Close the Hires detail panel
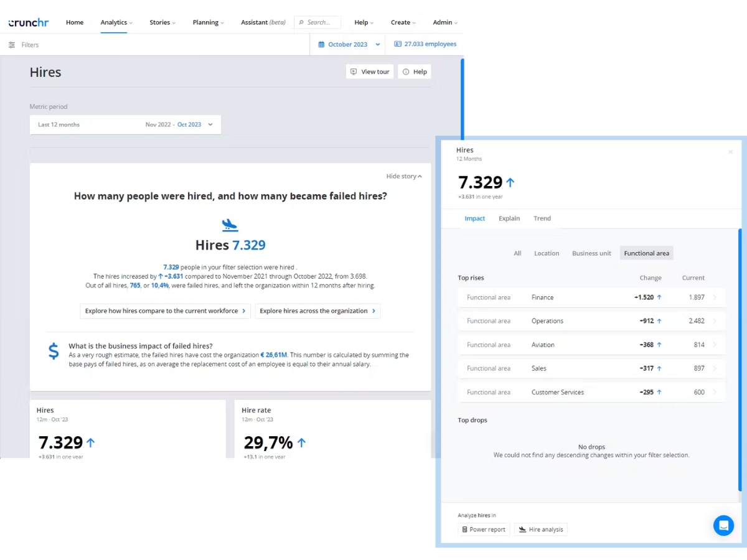This screenshot has height=560, width=747. pyautogui.click(x=730, y=152)
